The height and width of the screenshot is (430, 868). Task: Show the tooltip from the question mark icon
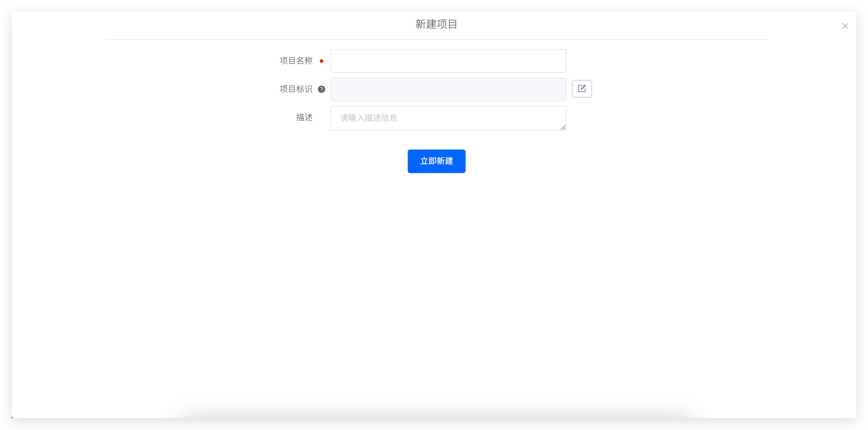click(322, 89)
